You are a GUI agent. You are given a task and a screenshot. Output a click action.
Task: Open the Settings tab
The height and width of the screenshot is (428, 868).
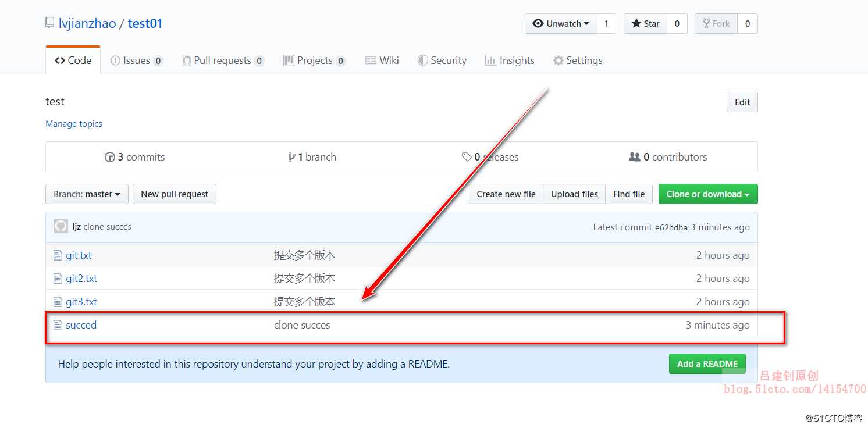tap(578, 60)
